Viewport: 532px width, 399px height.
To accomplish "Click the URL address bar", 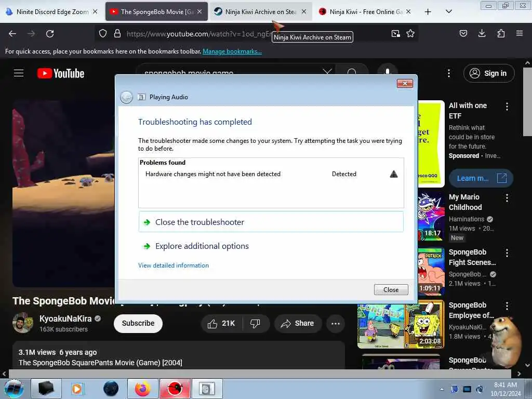I will pos(256,34).
